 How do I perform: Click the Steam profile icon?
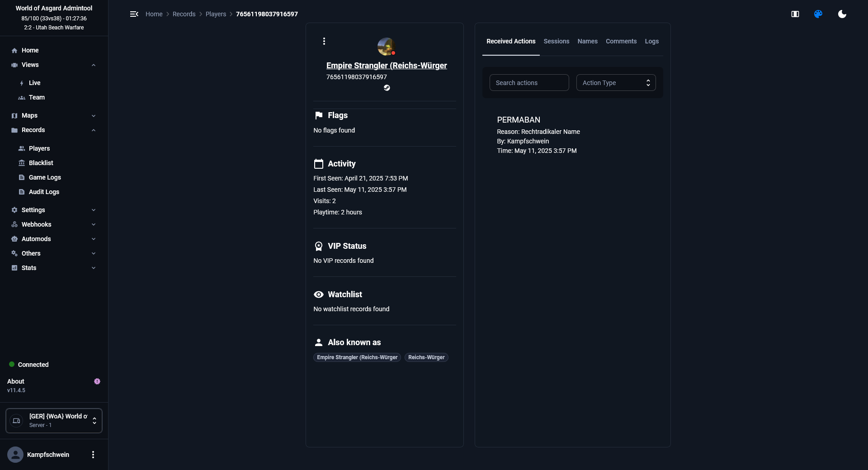387,88
